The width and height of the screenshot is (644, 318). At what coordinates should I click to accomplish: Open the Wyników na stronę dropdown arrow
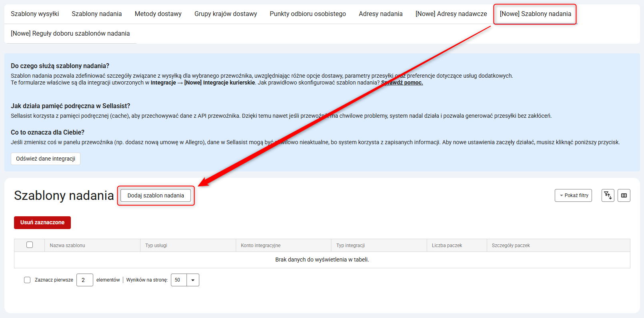point(193,280)
